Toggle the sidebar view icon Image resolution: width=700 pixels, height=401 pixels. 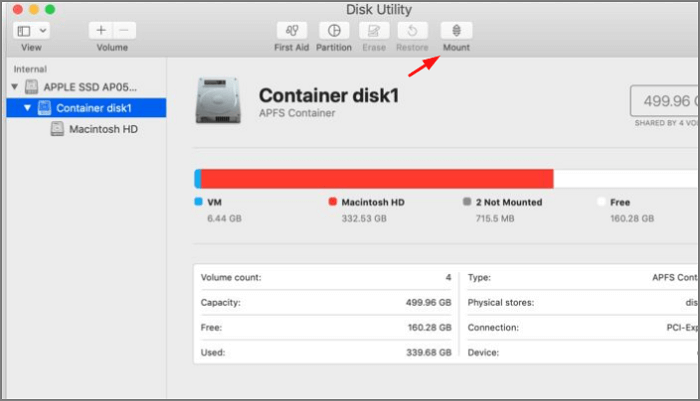pyautogui.click(x=24, y=31)
